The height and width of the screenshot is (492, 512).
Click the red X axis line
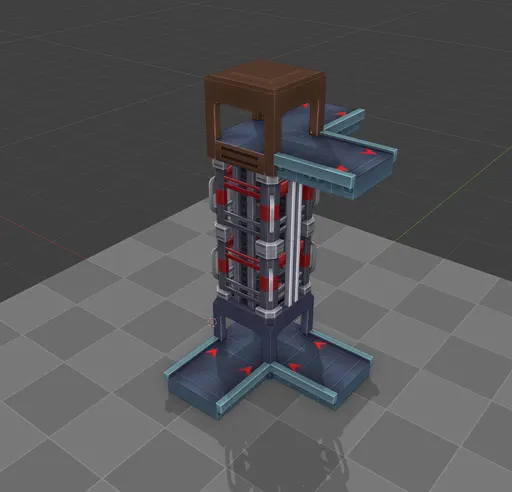point(40,237)
